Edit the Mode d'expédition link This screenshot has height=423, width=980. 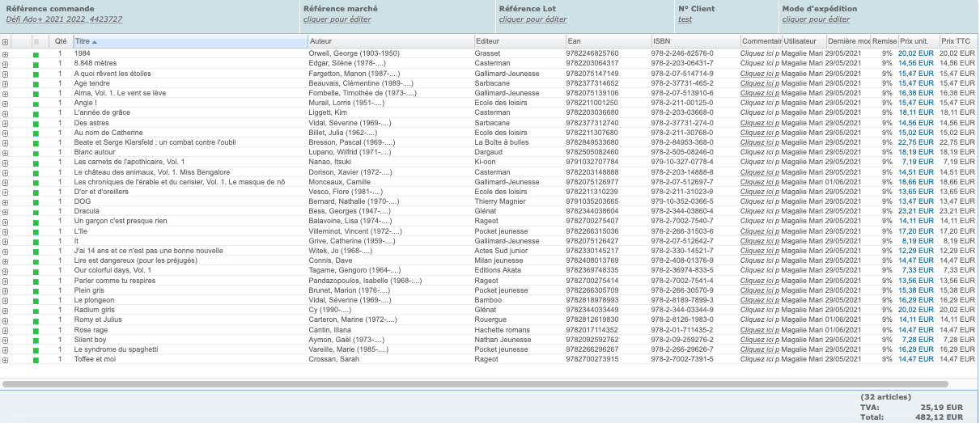816,19
